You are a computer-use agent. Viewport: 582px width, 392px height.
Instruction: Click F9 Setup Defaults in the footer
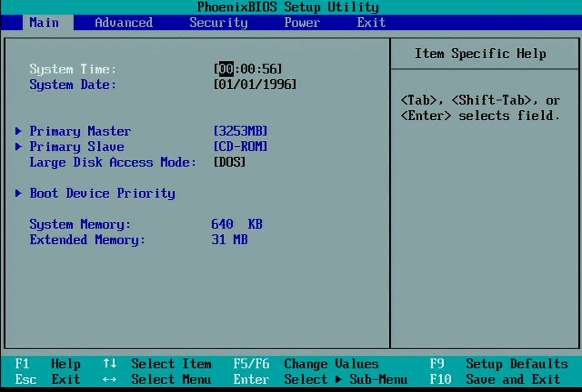coord(499,364)
